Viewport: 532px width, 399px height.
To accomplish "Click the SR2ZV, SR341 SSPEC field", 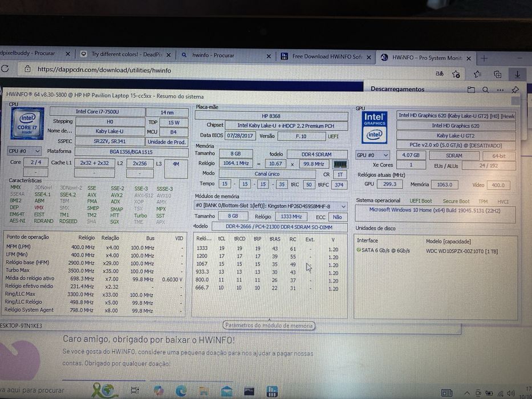I will [x=109, y=141].
